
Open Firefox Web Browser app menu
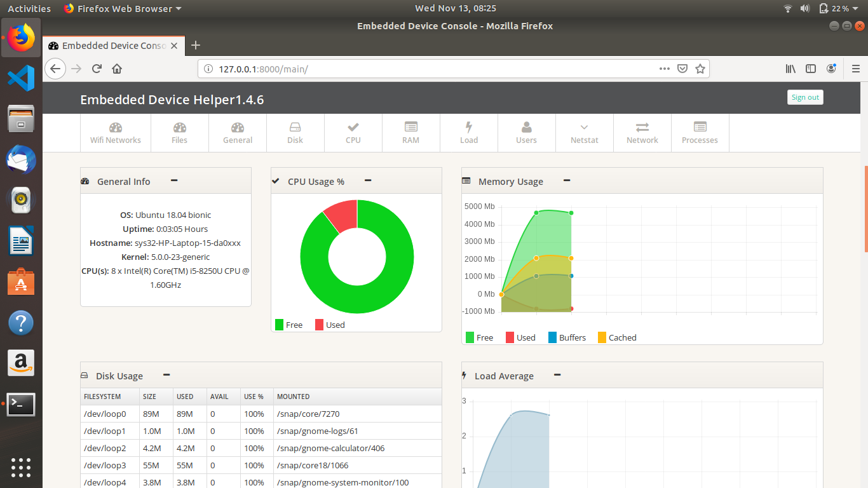[x=123, y=8]
